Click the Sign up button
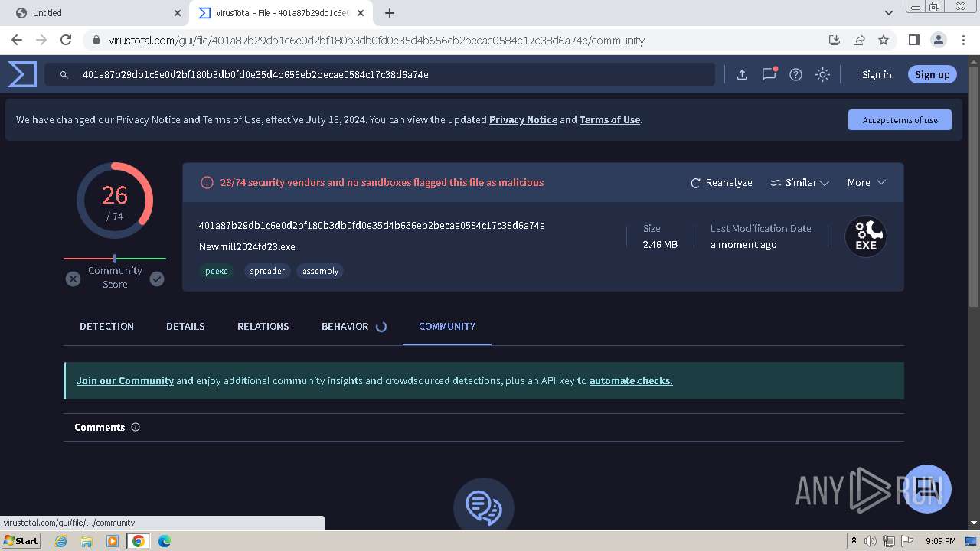The image size is (980, 551). coord(932,74)
